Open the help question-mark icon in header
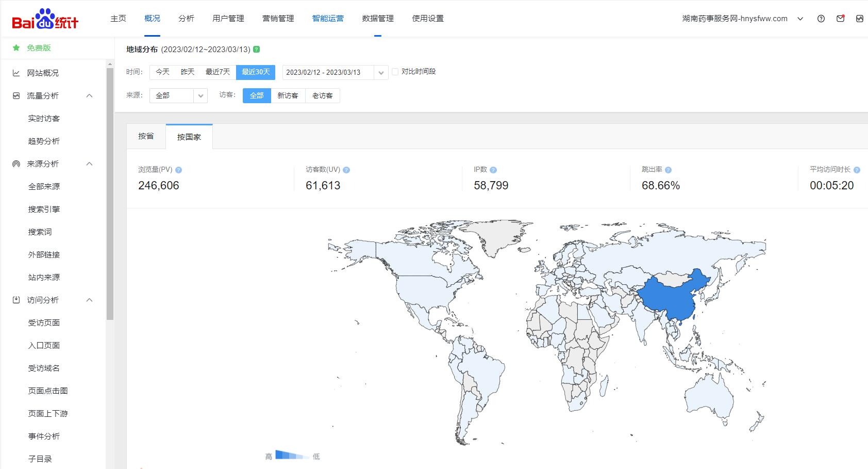 coord(821,19)
